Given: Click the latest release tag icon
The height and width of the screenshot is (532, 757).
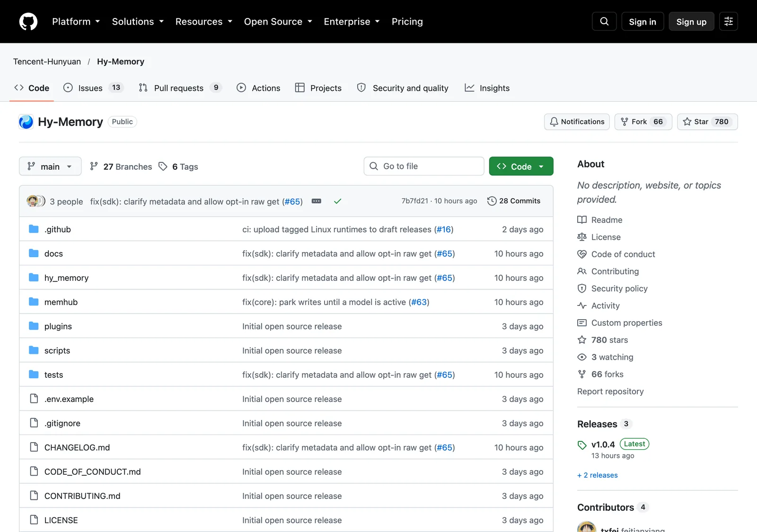Looking at the screenshot, I should point(582,445).
